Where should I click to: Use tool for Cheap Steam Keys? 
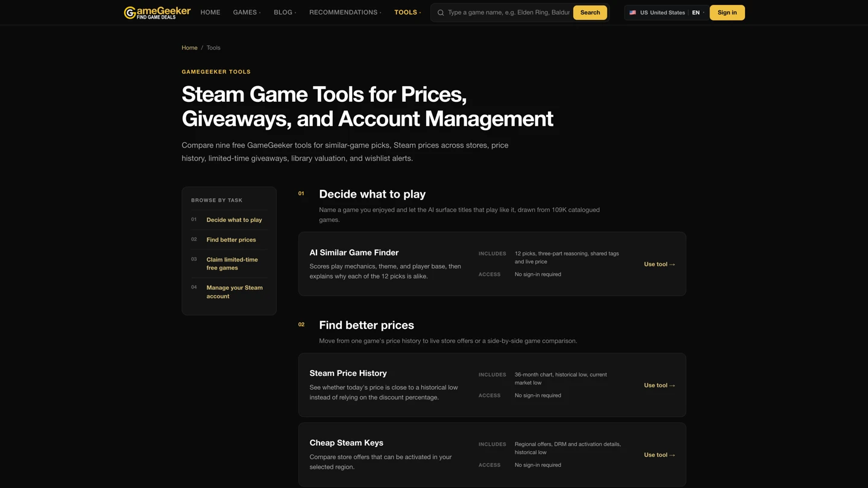(x=659, y=455)
